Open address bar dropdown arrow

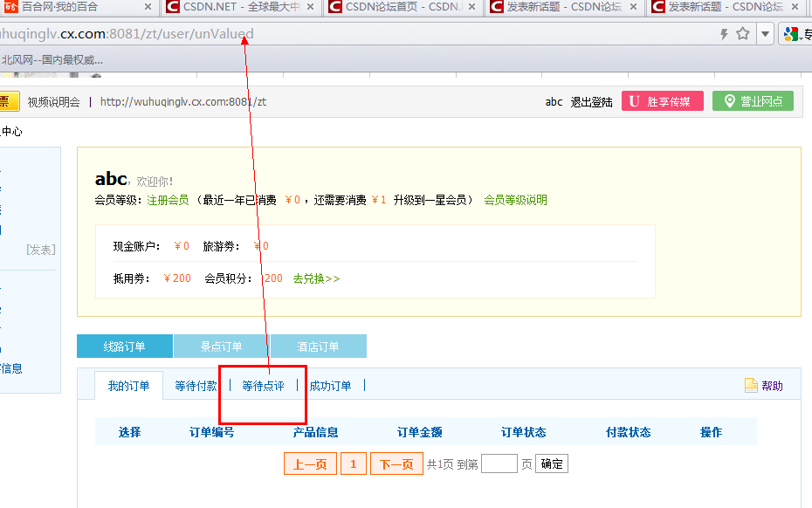(x=765, y=34)
